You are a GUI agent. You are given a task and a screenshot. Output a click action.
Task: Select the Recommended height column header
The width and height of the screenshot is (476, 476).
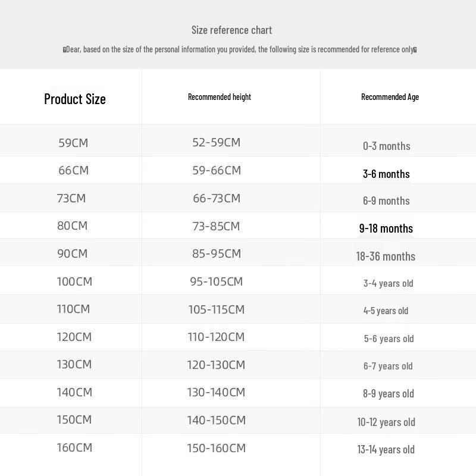point(220,97)
